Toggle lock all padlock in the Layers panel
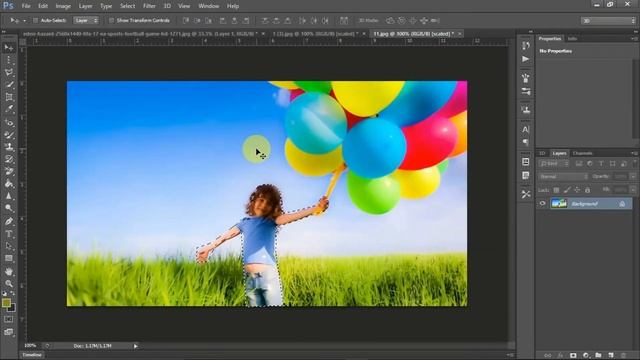Viewport: 640px width, 360px height. (587, 190)
